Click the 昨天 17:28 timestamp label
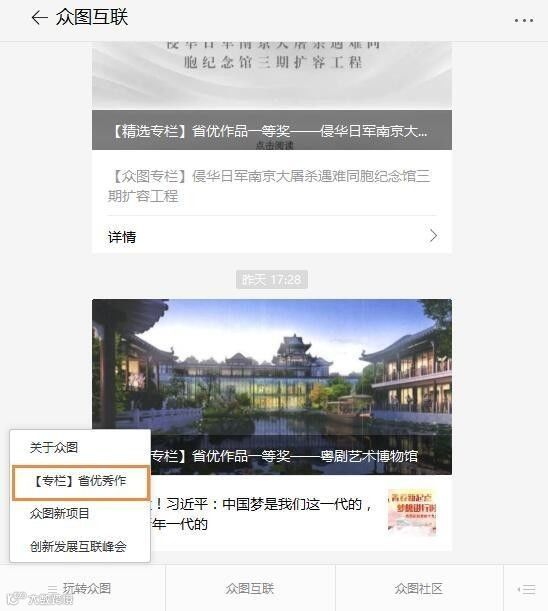This screenshot has width=548, height=611. click(272, 279)
